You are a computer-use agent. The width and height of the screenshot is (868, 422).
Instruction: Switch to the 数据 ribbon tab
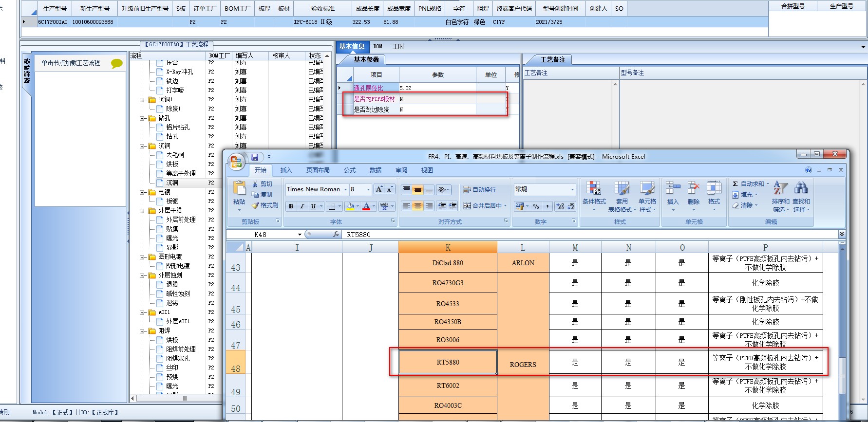pyautogui.click(x=376, y=170)
